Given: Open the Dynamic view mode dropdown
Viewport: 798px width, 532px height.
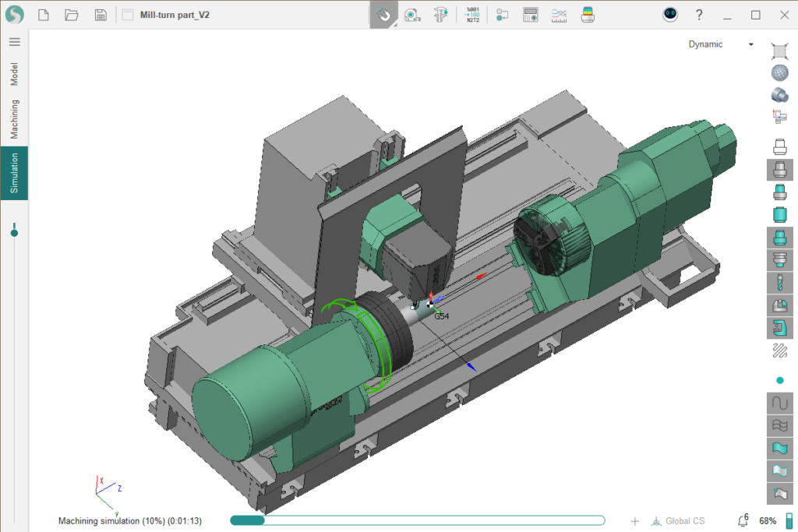Looking at the screenshot, I should 721,44.
